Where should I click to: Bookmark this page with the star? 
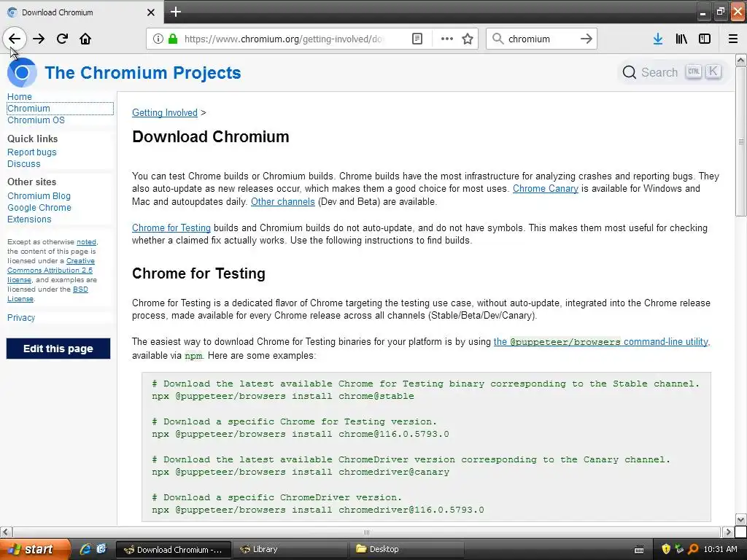tap(468, 39)
